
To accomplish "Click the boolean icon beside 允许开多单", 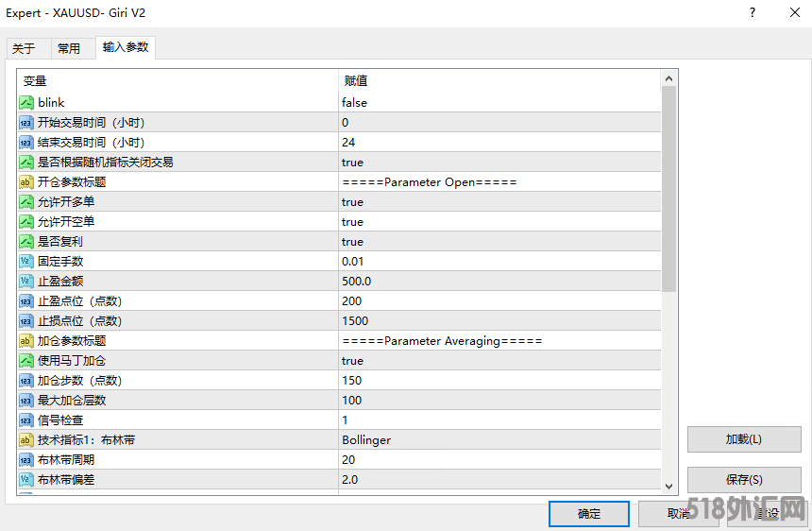I will pos(26,201).
